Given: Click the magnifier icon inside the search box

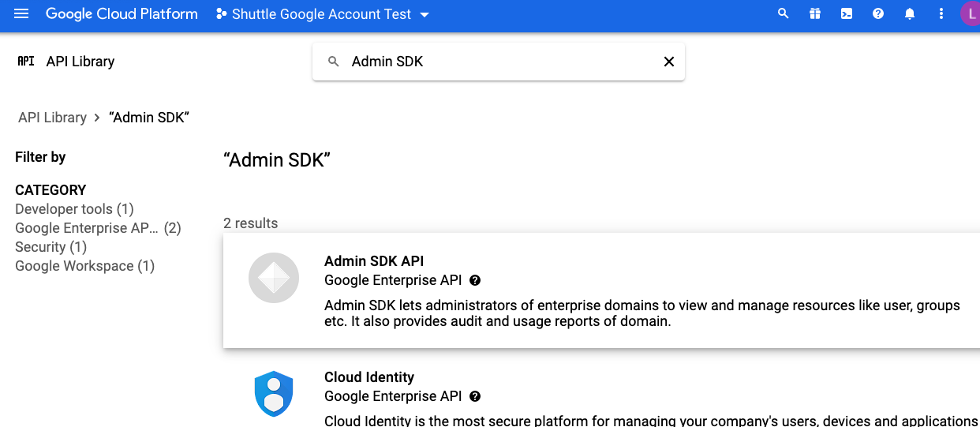Looking at the screenshot, I should tap(334, 62).
